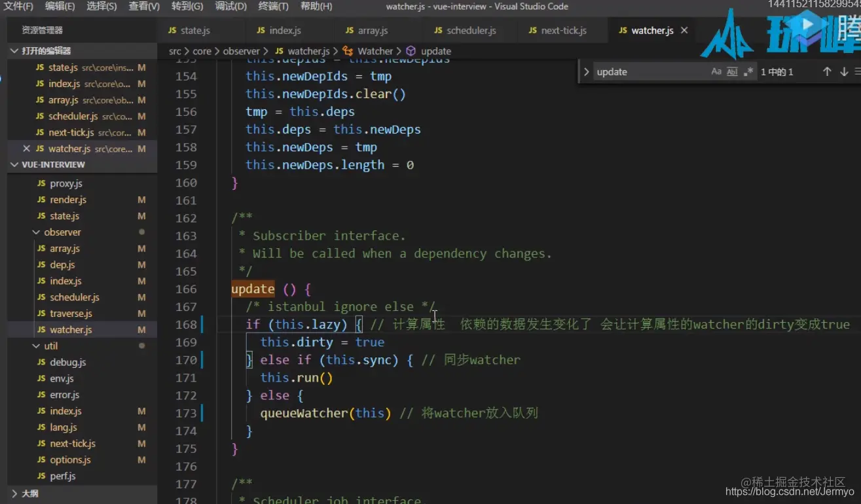861x504 pixels.
Task: Click the JS icon beside options.js
Action: point(42,460)
